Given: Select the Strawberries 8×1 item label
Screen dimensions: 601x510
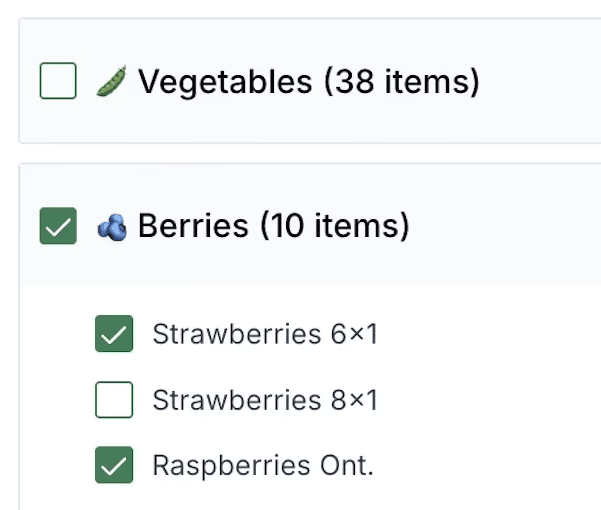Looking at the screenshot, I should coord(265,400).
